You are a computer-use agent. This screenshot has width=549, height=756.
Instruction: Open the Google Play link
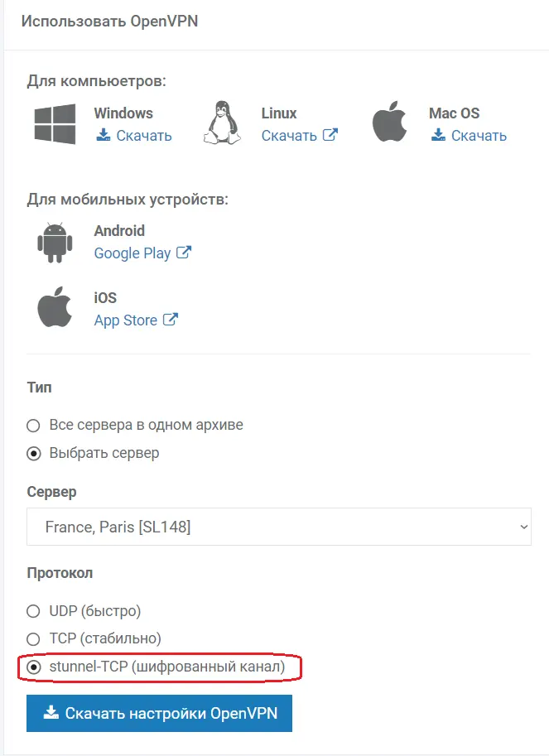click(132, 253)
